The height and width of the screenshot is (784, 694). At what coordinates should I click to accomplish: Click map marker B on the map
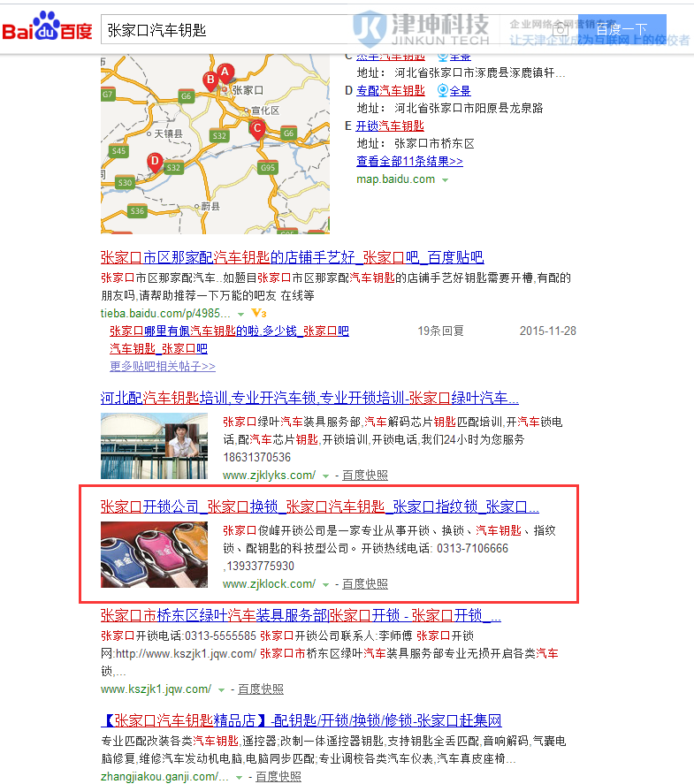pyautogui.click(x=210, y=80)
